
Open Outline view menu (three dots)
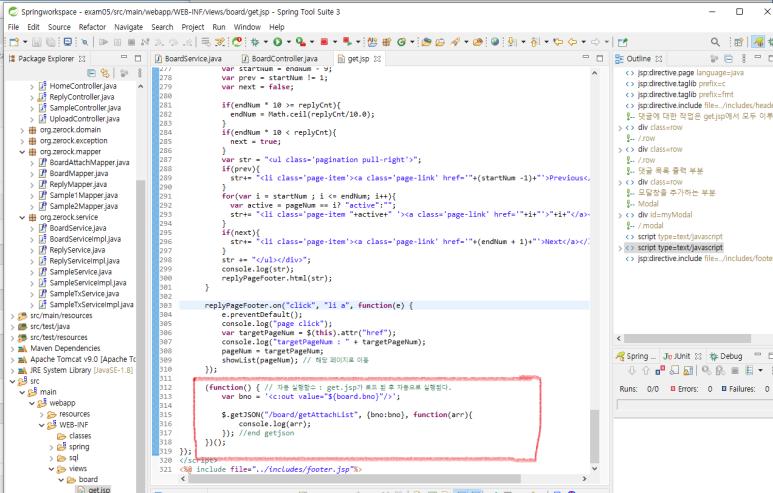point(744,59)
